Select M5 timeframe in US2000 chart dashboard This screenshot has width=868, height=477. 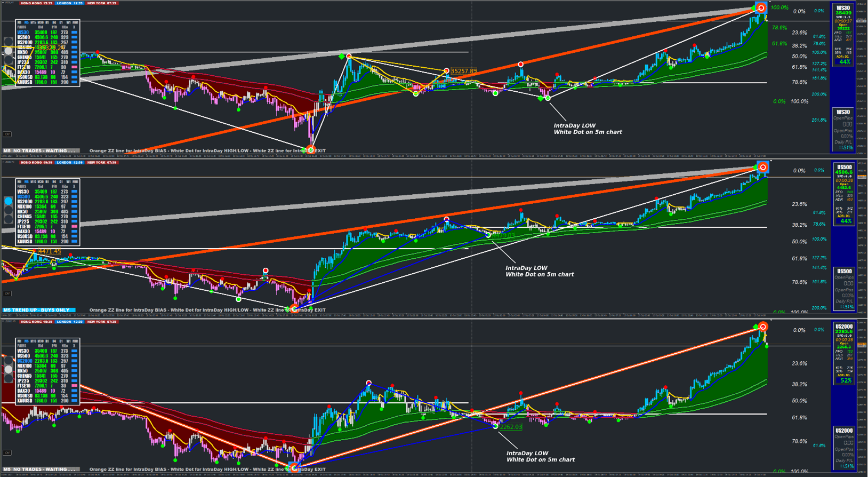click(26, 341)
